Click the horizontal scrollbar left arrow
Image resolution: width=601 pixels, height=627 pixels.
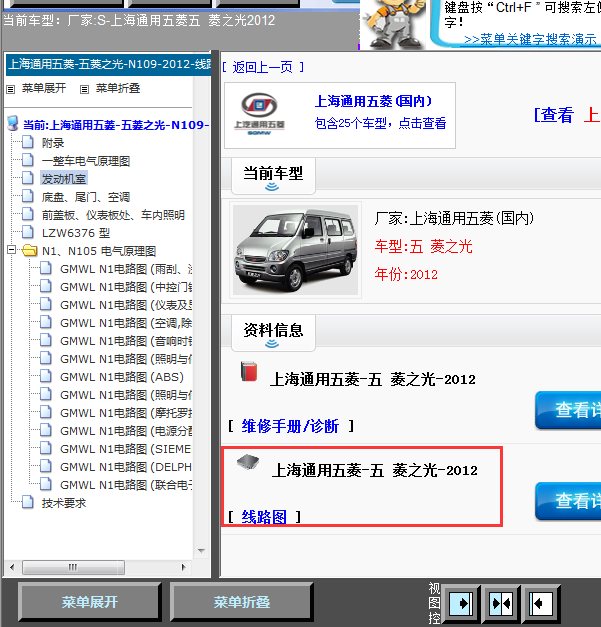pyautogui.click(x=12, y=567)
